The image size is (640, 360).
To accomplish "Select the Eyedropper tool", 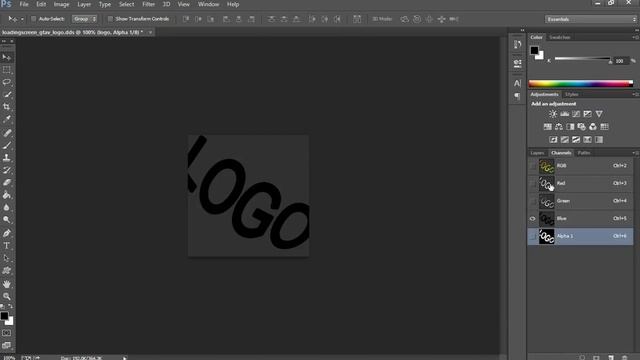I will click(x=7, y=119).
